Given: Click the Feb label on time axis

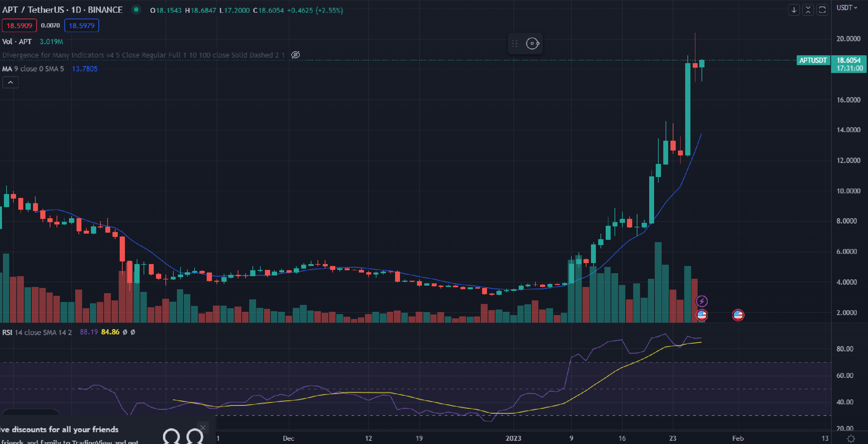Looking at the screenshot, I should [x=738, y=438].
